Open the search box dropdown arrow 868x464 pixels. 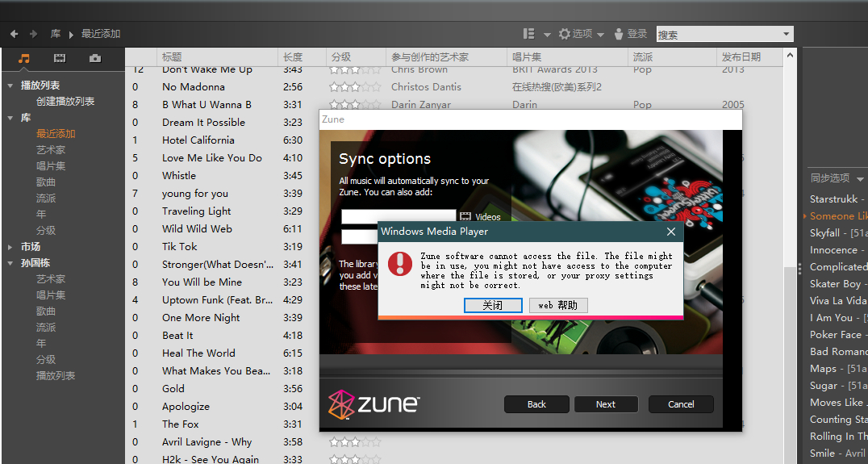(x=786, y=35)
